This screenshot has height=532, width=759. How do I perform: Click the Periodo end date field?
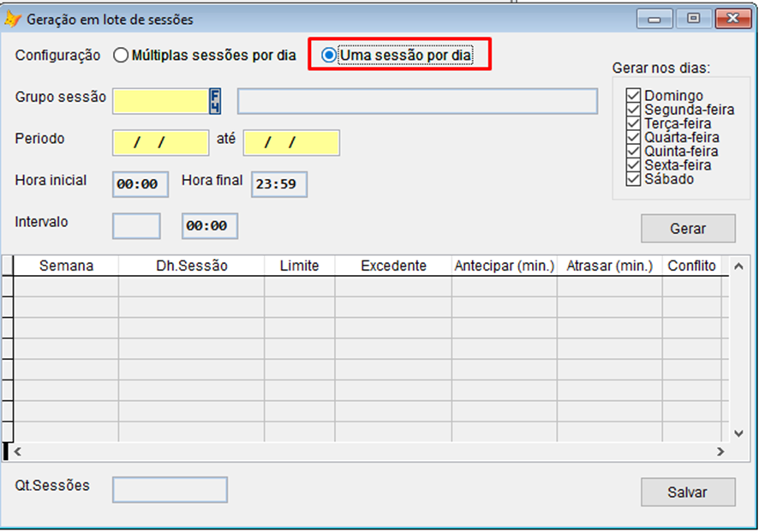[291, 143]
